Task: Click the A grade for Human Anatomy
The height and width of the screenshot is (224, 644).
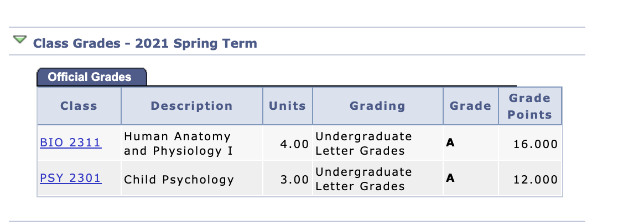Action: (x=450, y=142)
